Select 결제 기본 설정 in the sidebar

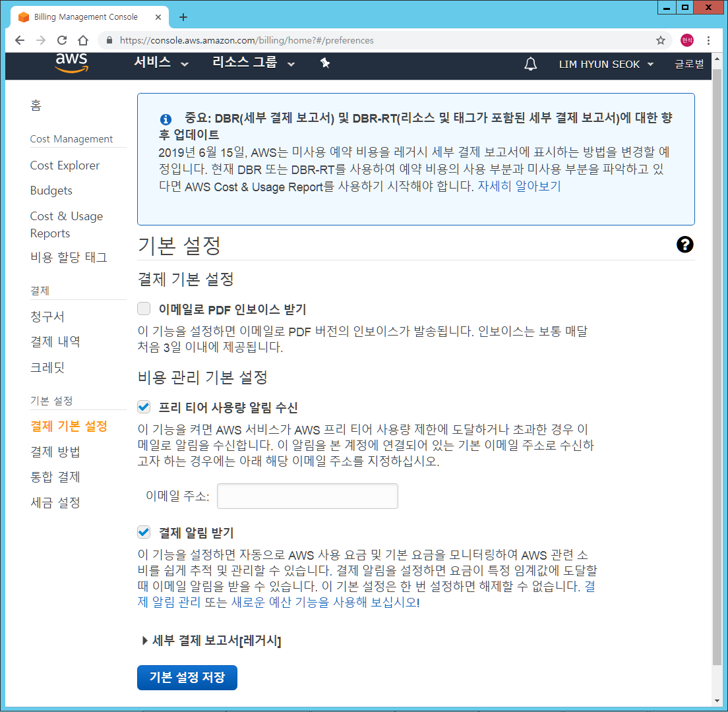click(x=69, y=426)
